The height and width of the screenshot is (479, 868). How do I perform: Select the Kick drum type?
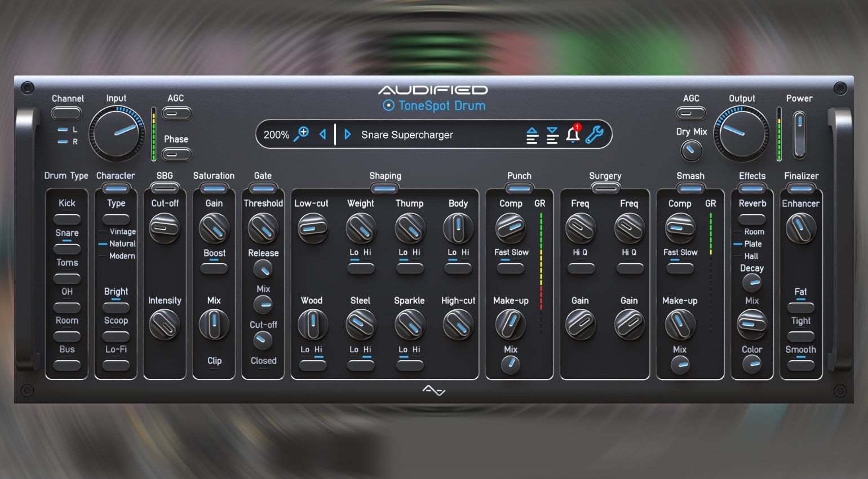click(67, 219)
